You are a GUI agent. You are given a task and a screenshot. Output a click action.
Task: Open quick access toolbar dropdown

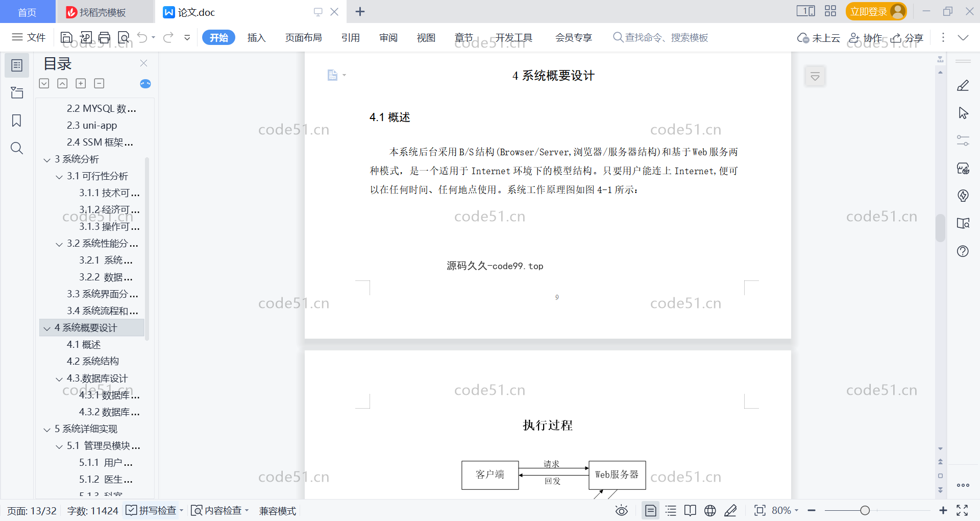(187, 37)
